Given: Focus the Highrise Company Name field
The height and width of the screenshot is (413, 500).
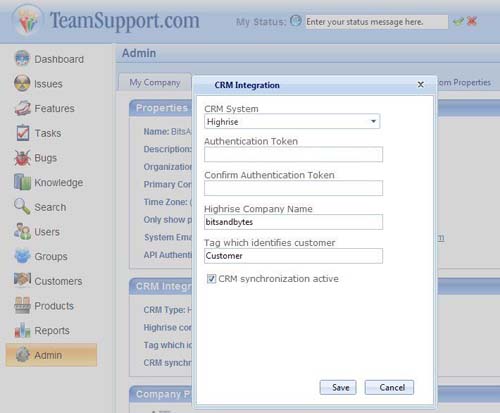Looking at the screenshot, I should point(293,222).
